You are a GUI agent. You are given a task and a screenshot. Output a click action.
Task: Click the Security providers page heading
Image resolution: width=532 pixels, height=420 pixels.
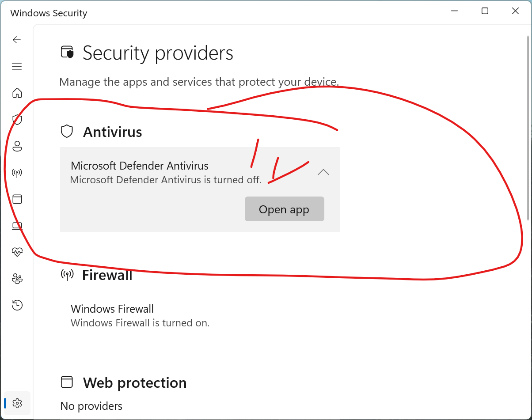pos(158,53)
